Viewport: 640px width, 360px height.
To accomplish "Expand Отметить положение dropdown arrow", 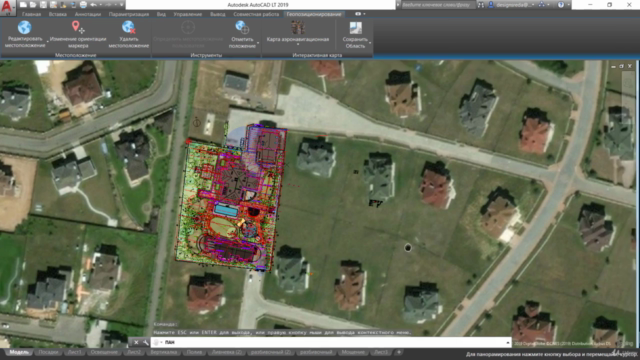I will tap(258, 42).
